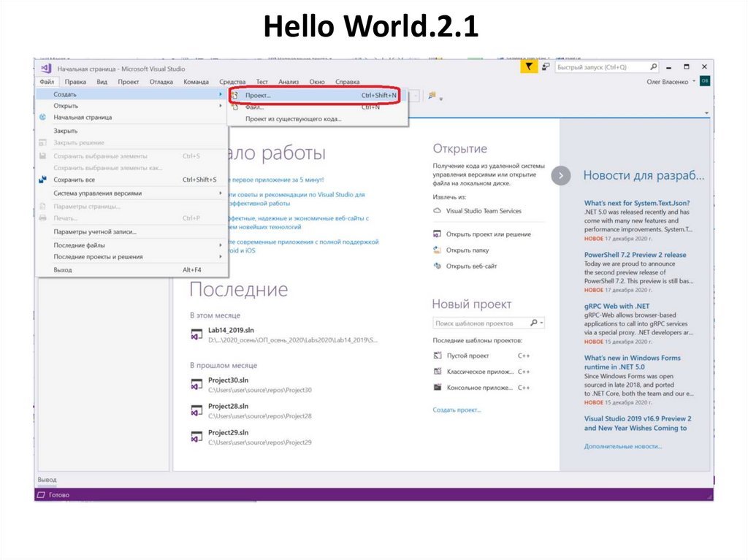Click the Project30.sln solution icon
The width and height of the screenshot is (748, 560).
pos(196,385)
